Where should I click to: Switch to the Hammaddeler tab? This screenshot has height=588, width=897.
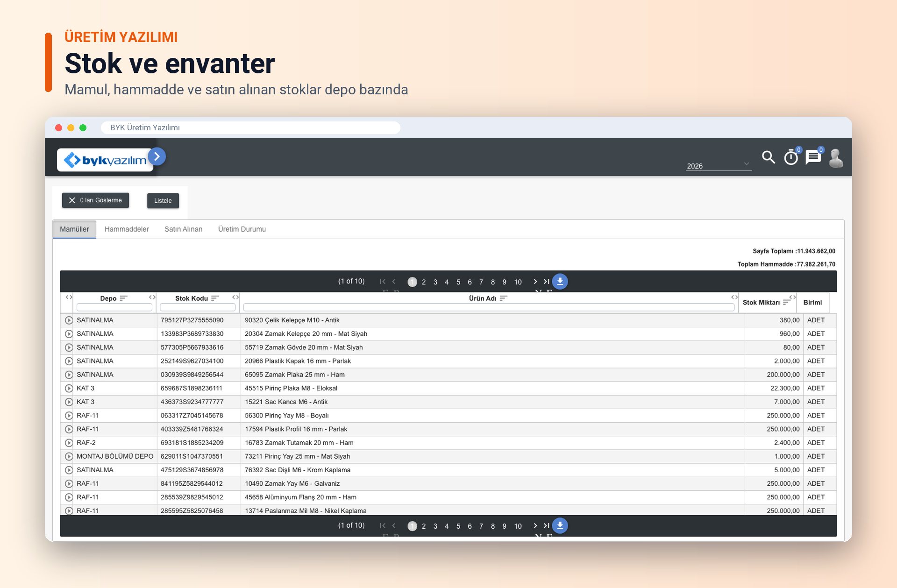click(127, 229)
